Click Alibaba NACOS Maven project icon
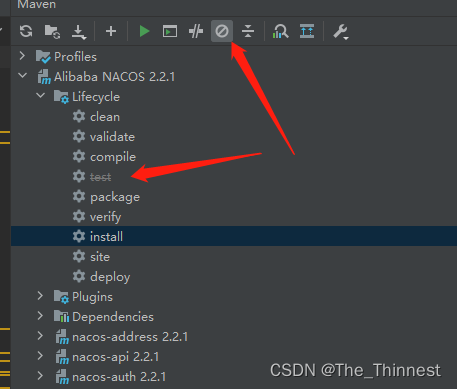The height and width of the screenshot is (389, 457). (x=44, y=77)
